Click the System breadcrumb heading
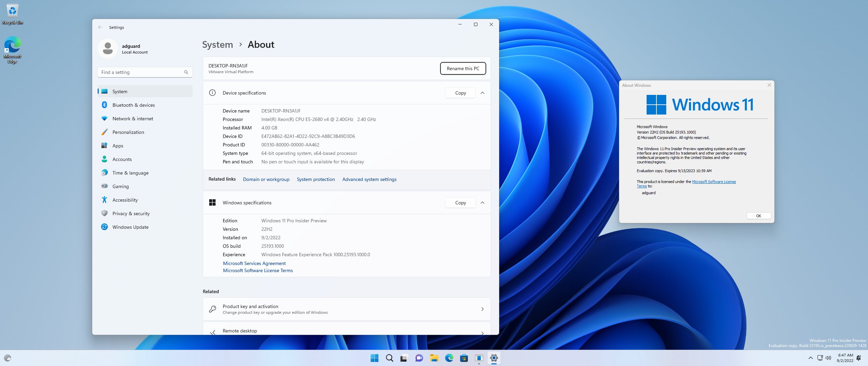Image resolution: width=868 pixels, height=366 pixels. tap(217, 44)
